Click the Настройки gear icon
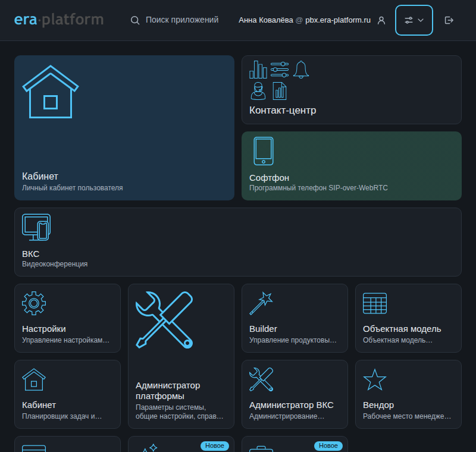The height and width of the screenshot is (452, 476). [x=34, y=303]
